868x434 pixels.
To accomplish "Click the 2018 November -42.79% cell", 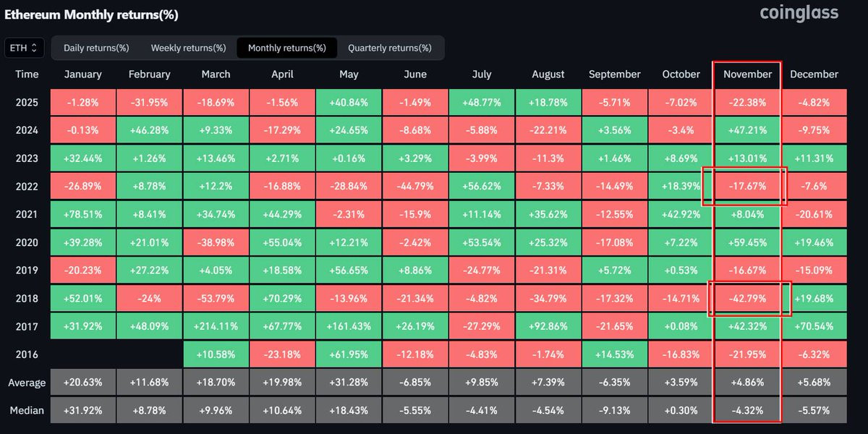I will coord(747,298).
